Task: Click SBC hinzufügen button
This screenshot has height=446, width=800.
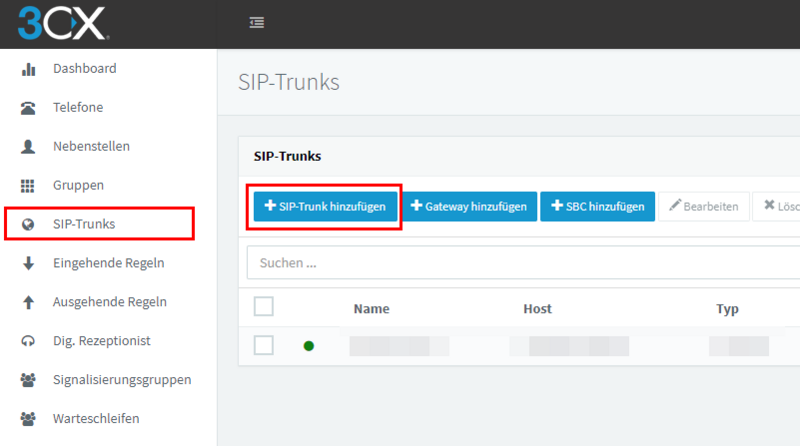Action: coord(597,207)
